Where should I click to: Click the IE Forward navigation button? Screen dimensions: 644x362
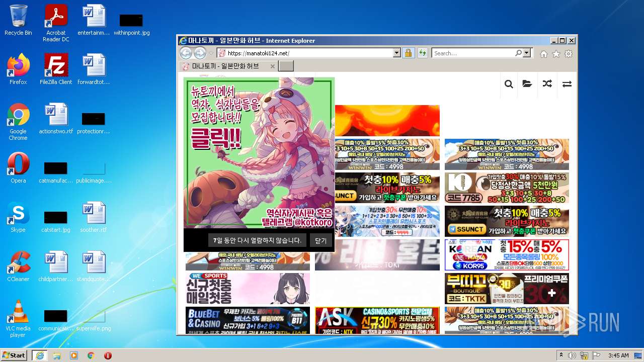pyautogui.click(x=200, y=53)
